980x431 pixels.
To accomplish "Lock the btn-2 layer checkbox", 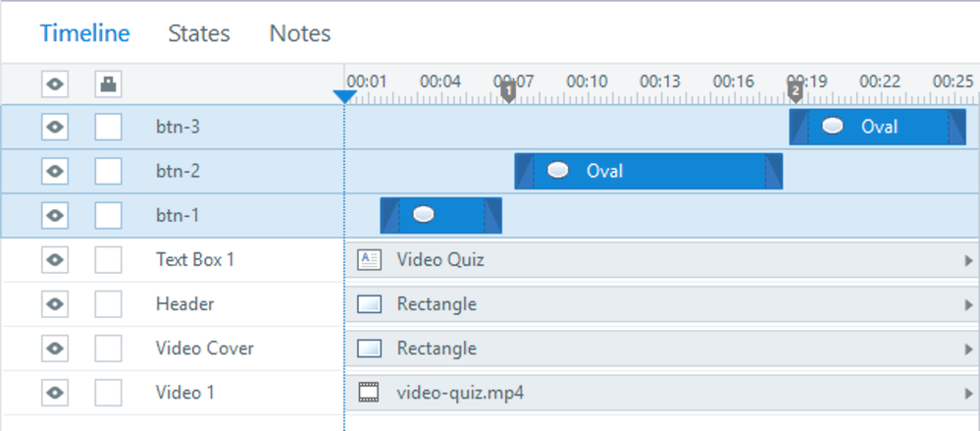I will coord(108,171).
